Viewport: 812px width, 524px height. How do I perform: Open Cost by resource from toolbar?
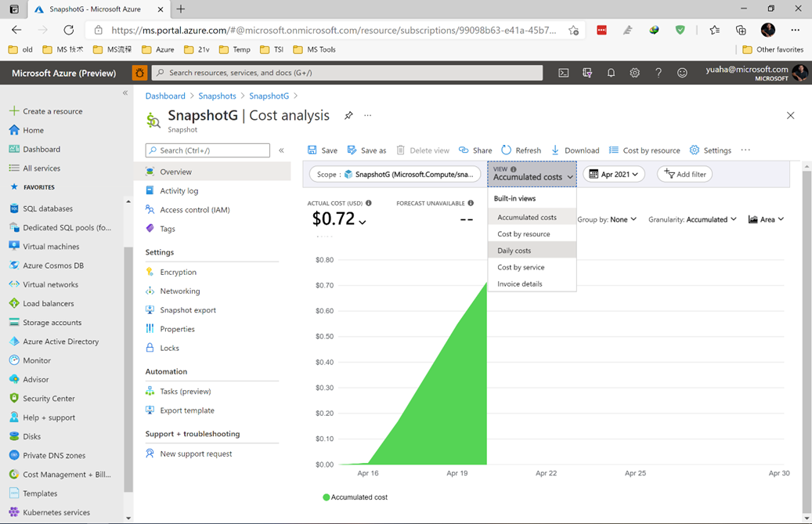pos(644,150)
